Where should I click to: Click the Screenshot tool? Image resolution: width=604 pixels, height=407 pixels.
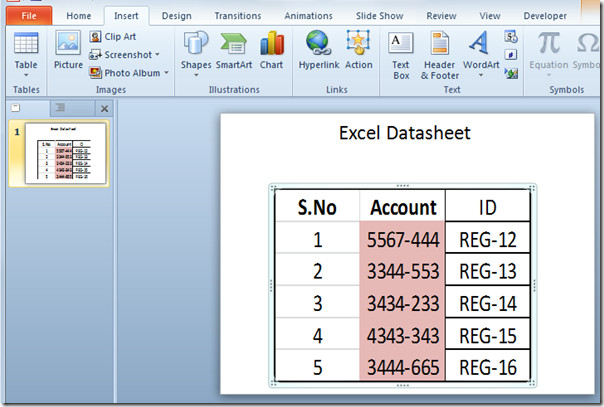pos(121,55)
